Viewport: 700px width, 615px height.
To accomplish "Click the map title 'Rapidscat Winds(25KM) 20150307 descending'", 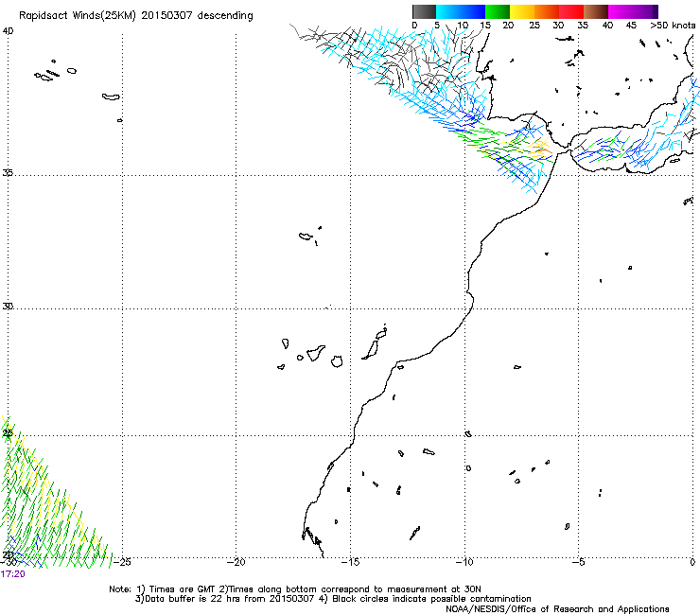I will 136,16.
